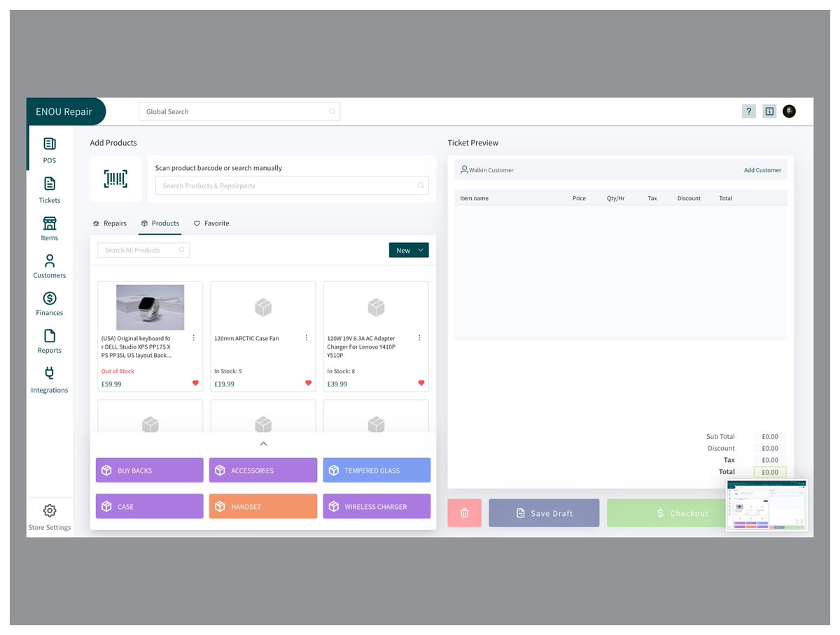Viewport: 840px width, 635px height.
Task: Open the user profile avatar
Action: [789, 111]
